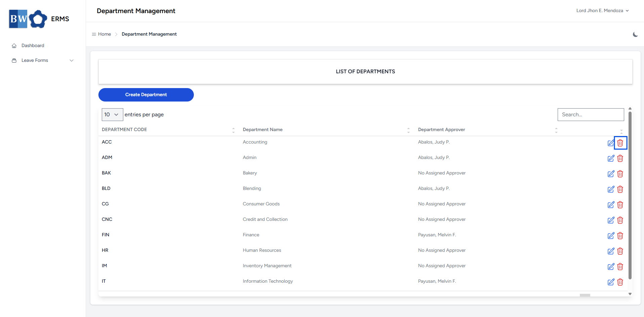Toggle sidebar with hamburger menu icon
Screen dimensions: 644x317
point(94,34)
